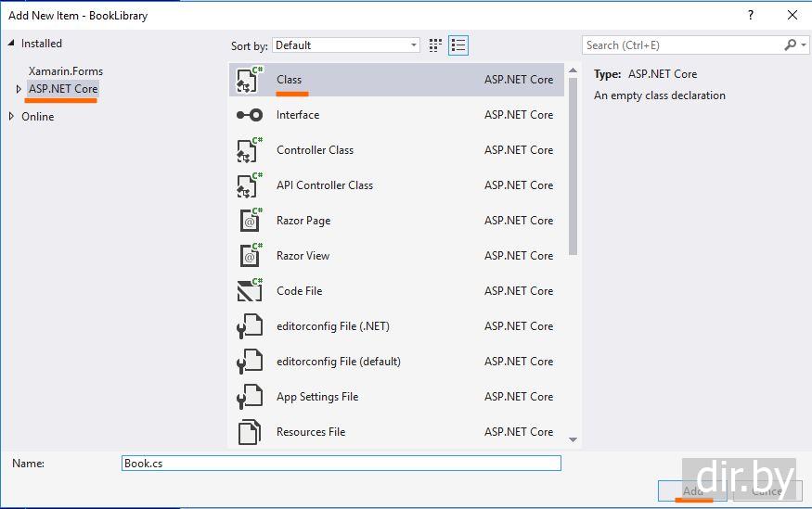
Task: Open the Sort by dropdown
Action: pyautogui.click(x=346, y=45)
